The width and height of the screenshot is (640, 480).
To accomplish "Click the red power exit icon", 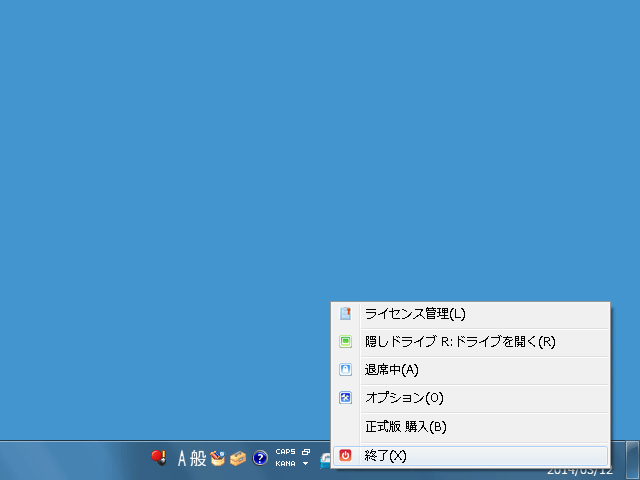I will pyautogui.click(x=346, y=455).
